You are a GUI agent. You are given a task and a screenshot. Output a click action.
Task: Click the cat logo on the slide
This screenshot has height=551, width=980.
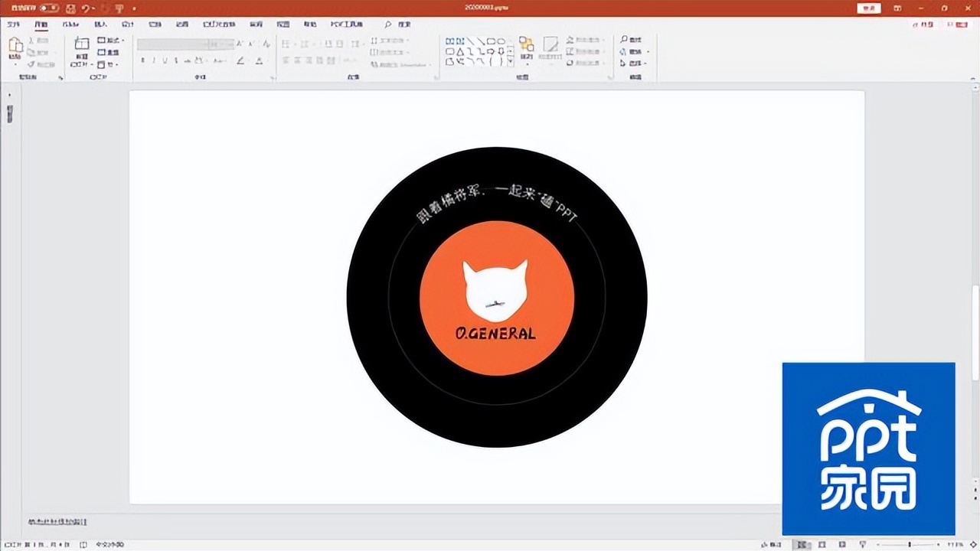pos(495,290)
